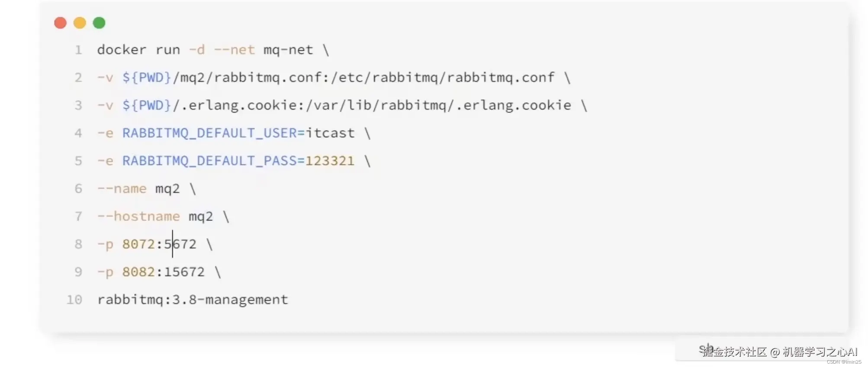Click port mapping value 15672

click(x=184, y=272)
